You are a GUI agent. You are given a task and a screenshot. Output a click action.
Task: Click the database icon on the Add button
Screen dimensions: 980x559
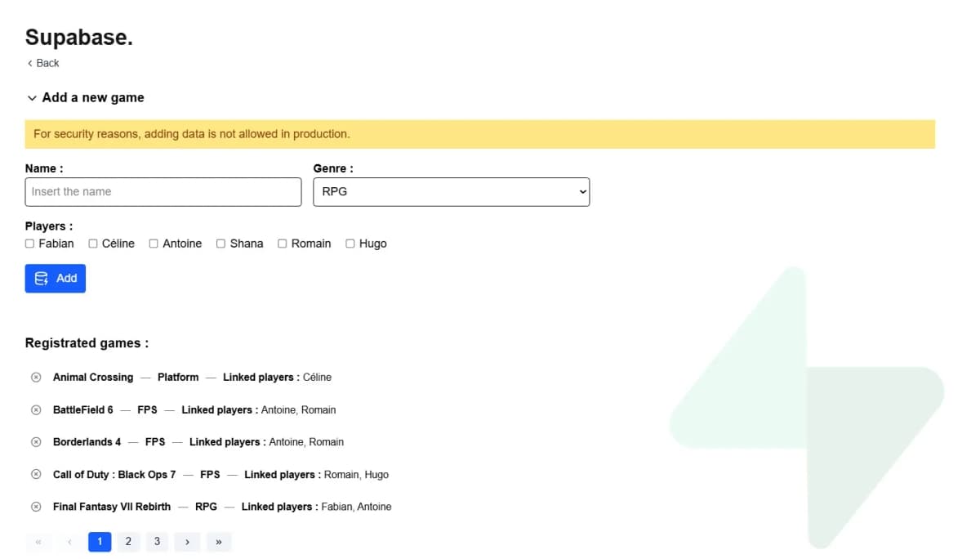[42, 279]
